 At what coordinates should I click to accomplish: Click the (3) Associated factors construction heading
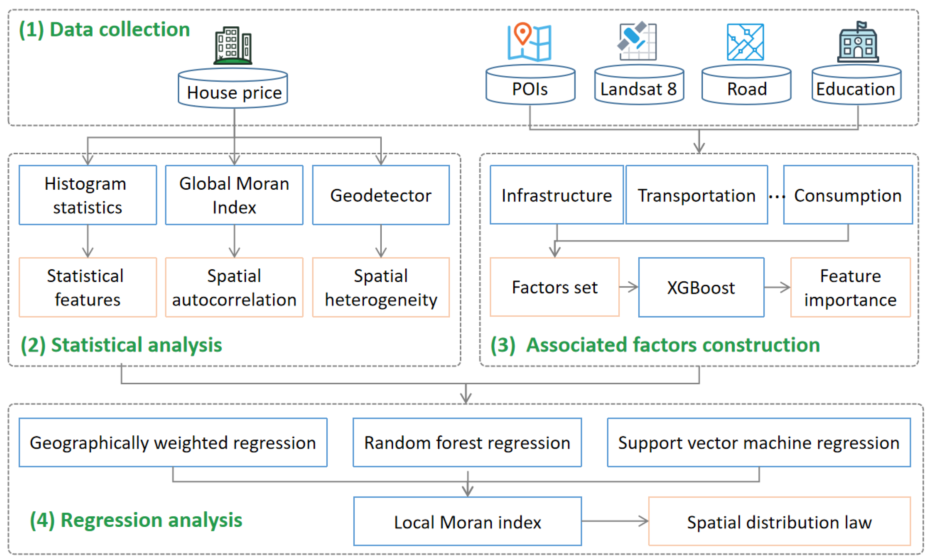[x=655, y=345]
